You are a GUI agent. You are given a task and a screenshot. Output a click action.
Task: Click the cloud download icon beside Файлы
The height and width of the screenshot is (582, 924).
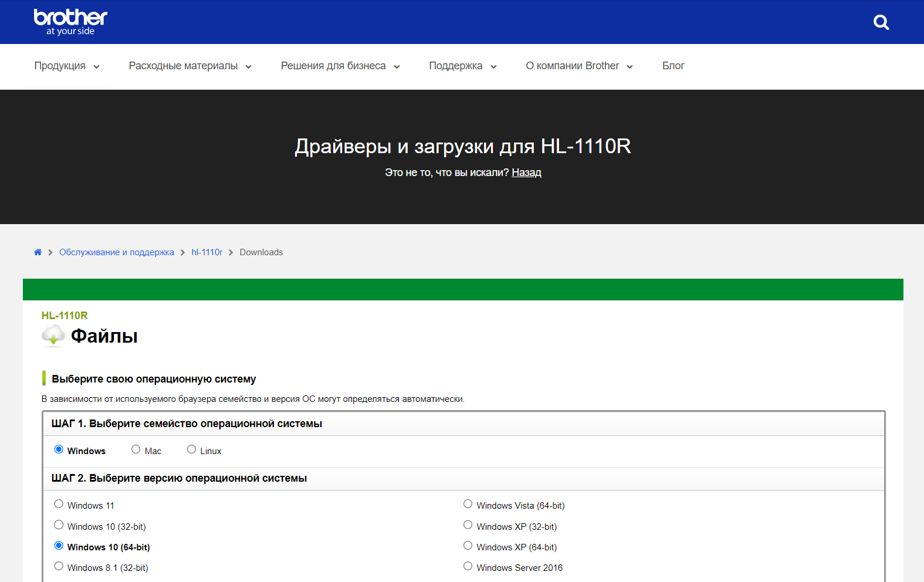[x=53, y=336]
